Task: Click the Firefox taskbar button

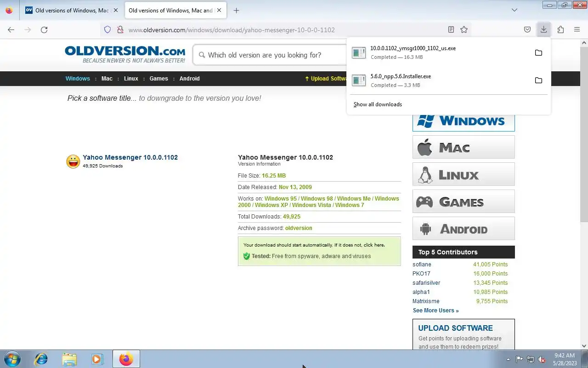Action: click(126, 359)
